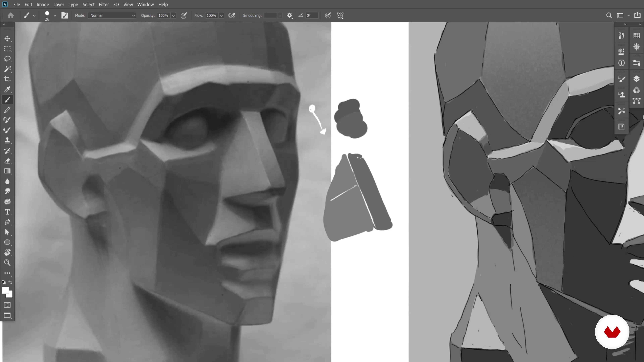Click the brush angle input field
The width and height of the screenshot is (644, 362).
coord(311,15)
